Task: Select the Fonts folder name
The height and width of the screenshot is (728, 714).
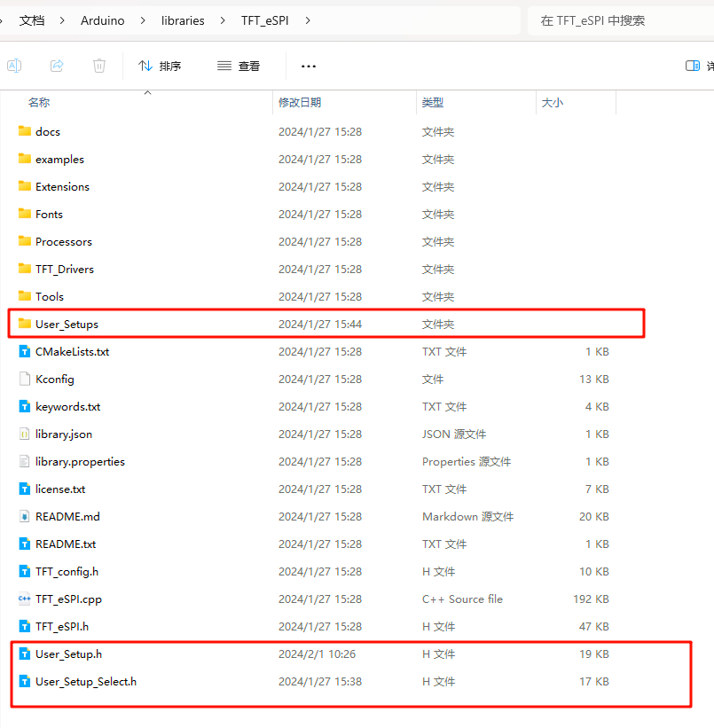Action: [x=50, y=214]
